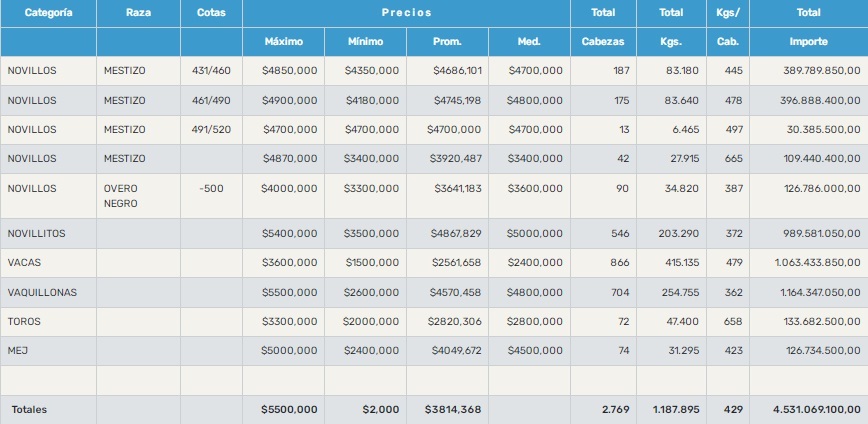868x424 pixels.
Task: Click the VAQUILLONAS category cell
Action: pos(41,292)
